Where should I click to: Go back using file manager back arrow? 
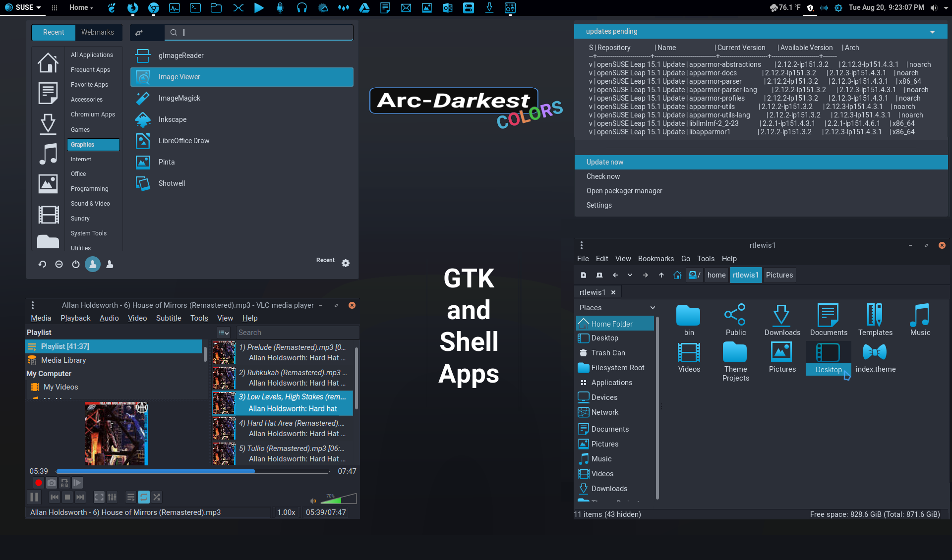615,275
